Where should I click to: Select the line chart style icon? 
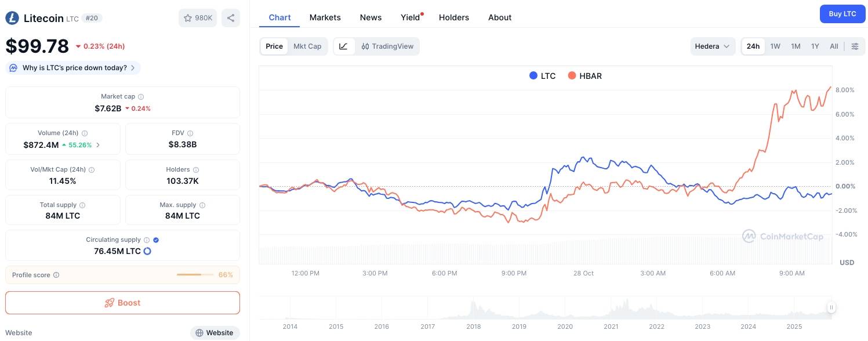pos(344,46)
